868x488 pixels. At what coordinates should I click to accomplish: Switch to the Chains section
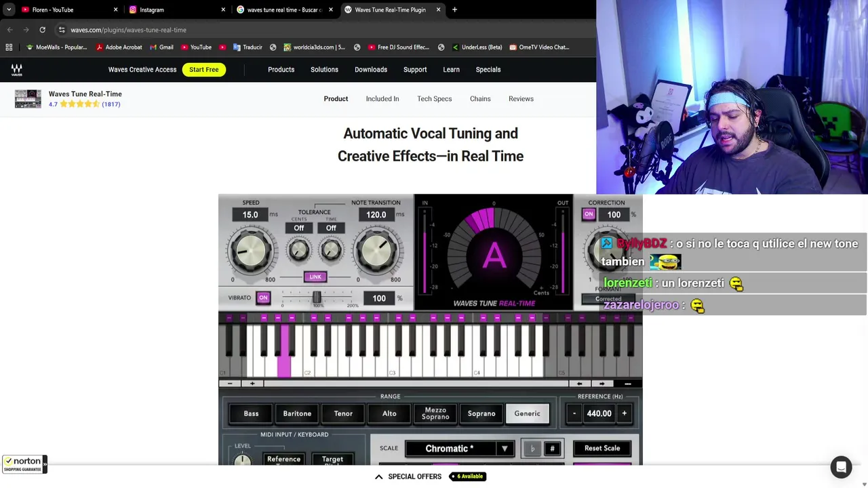pyautogui.click(x=480, y=99)
